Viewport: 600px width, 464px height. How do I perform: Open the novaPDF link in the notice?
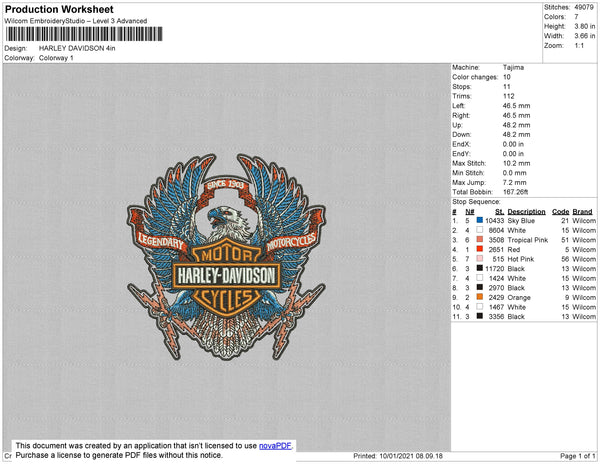point(275,446)
